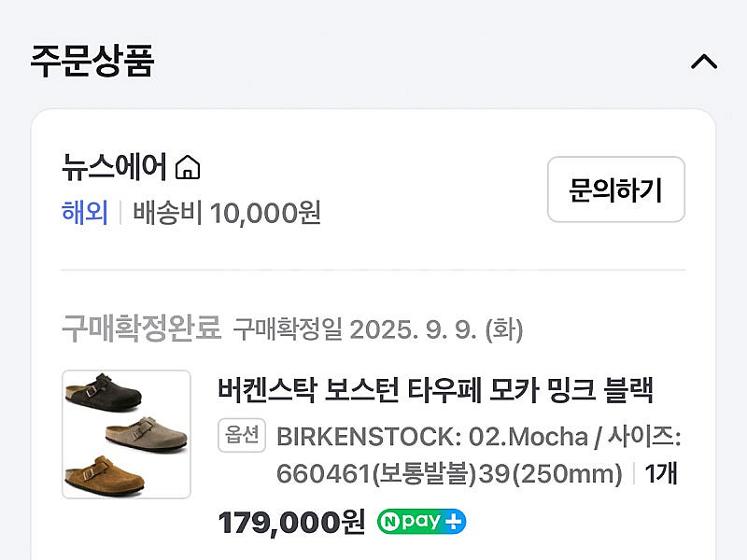Click the 구매확정완료 status text
Screen dimensions: 747x560
141,329
